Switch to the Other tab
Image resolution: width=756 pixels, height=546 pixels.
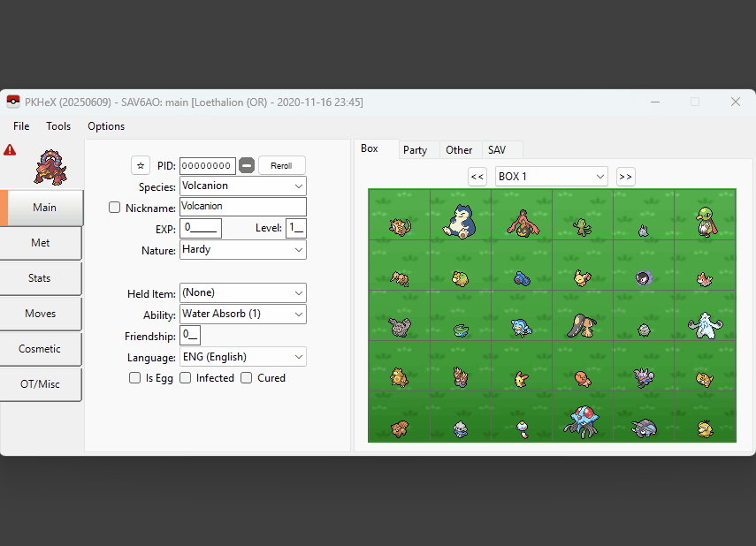pos(459,150)
